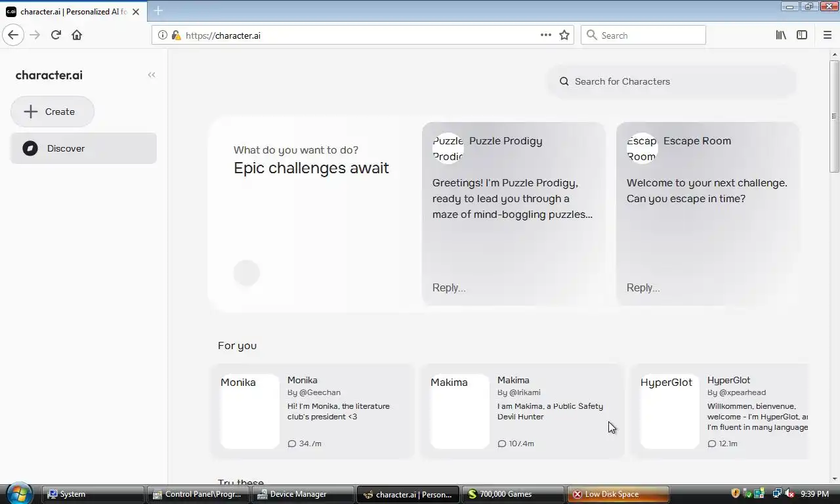Click the character.ai logo text
Image resolution: width=840 pixels, height=504 pixels.
pyautogui.click(x=49, y=75)
